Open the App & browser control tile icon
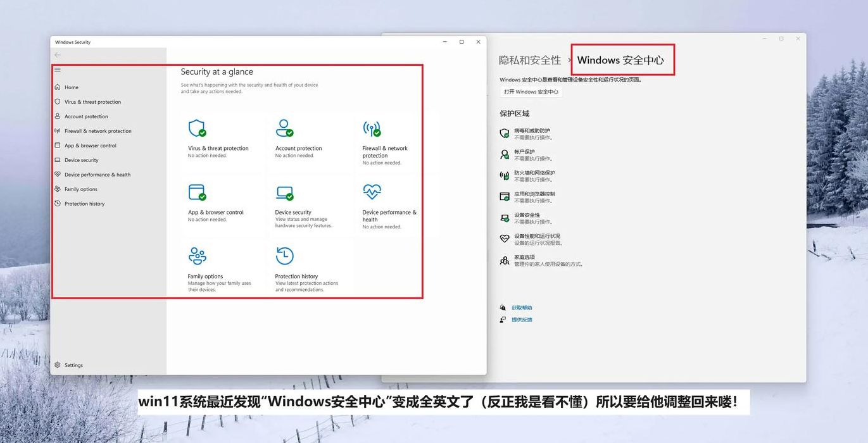868x443 pixels. point(197,192)
